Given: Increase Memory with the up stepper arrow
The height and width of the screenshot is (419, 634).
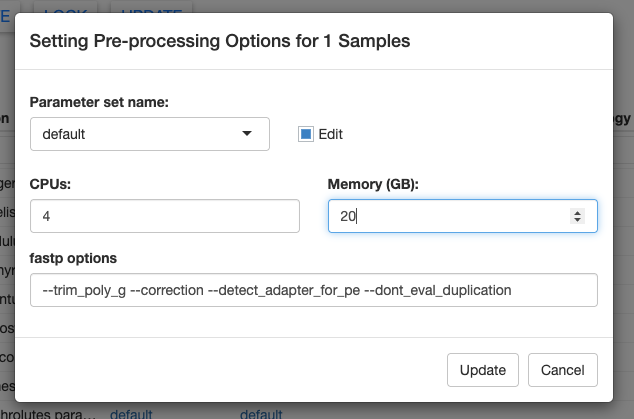Looking at the screenshot, I should tap(577, 212).
